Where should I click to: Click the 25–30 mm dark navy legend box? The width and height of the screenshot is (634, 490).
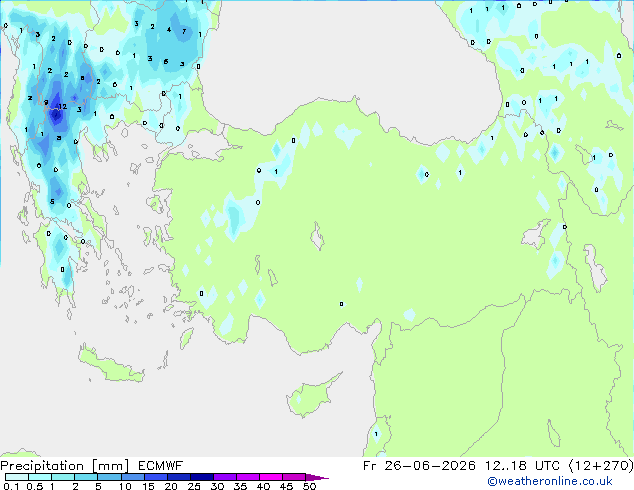click(202, 477)
